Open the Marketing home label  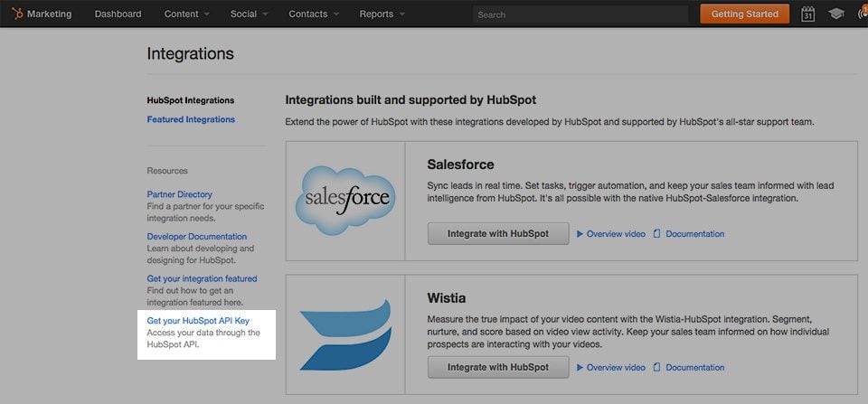(x=49, y=14)
